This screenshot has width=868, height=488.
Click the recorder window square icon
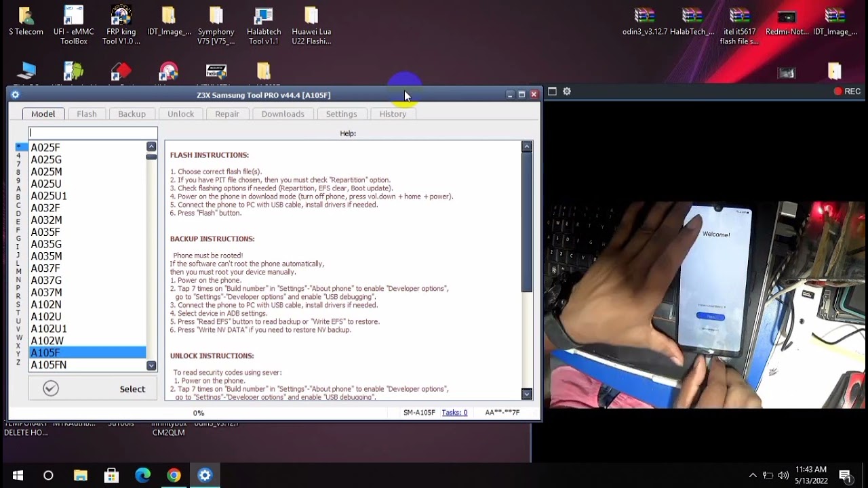(552, 91)
